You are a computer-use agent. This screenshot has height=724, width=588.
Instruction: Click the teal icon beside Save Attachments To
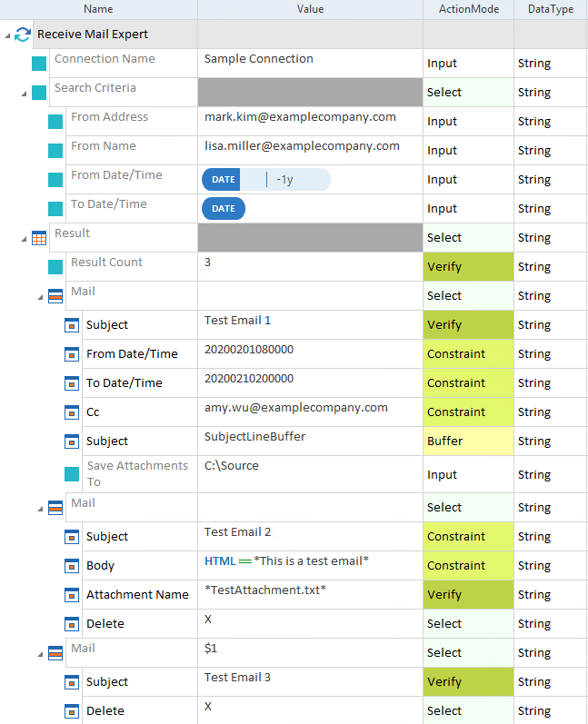click(72, 474)
